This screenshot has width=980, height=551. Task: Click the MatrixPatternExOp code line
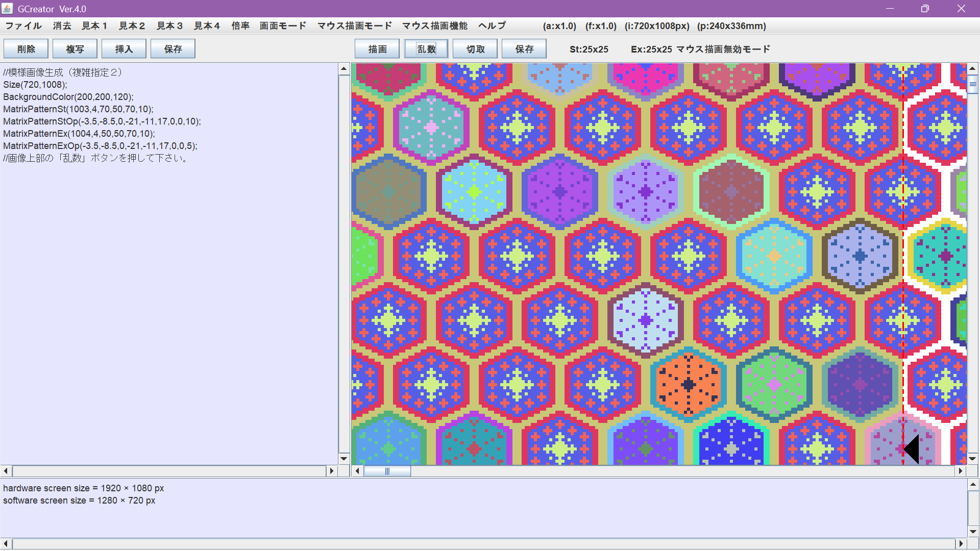coord(100,146)
